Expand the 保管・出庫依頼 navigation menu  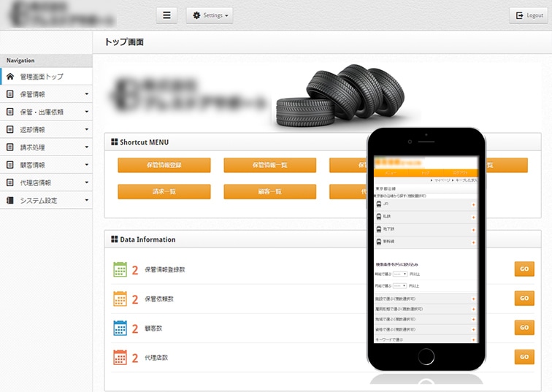click(x=46, y=112)
